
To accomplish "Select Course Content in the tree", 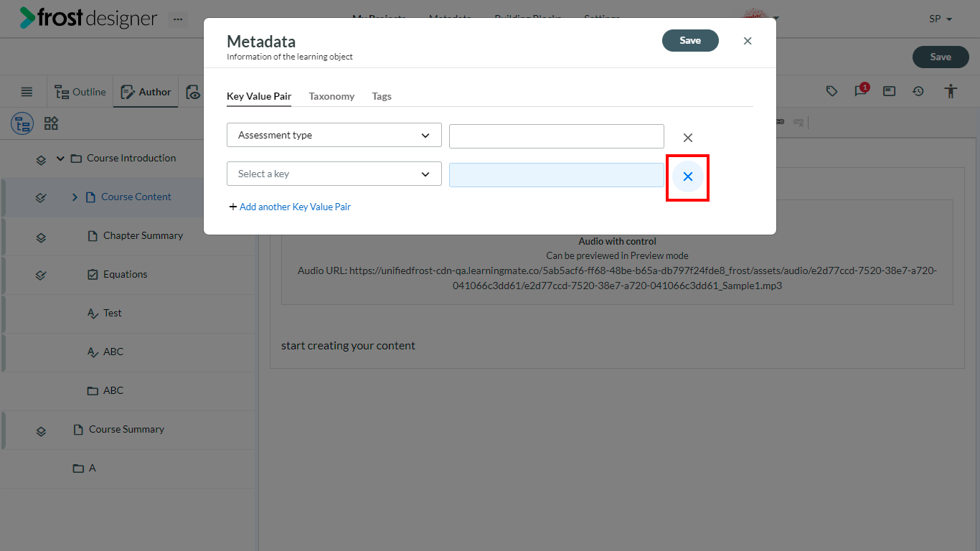I will point(136,197).
